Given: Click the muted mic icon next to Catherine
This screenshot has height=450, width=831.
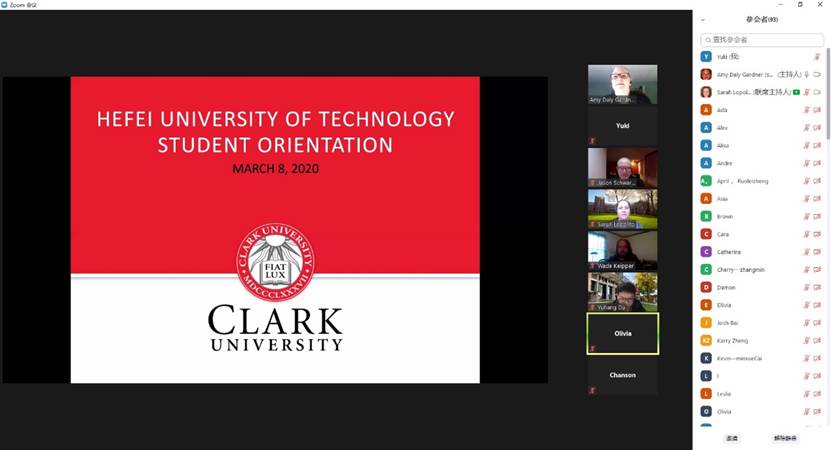Looking at the screenshot, I should [x=806, y=252].
